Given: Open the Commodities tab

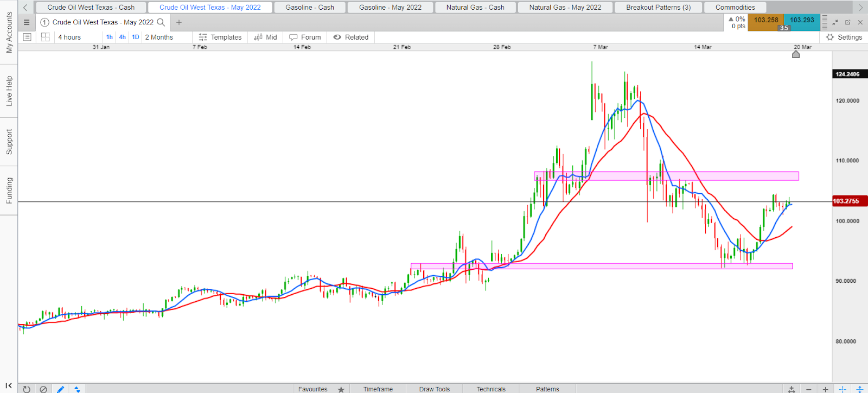Looking at the screenshot, I should 735,8.
